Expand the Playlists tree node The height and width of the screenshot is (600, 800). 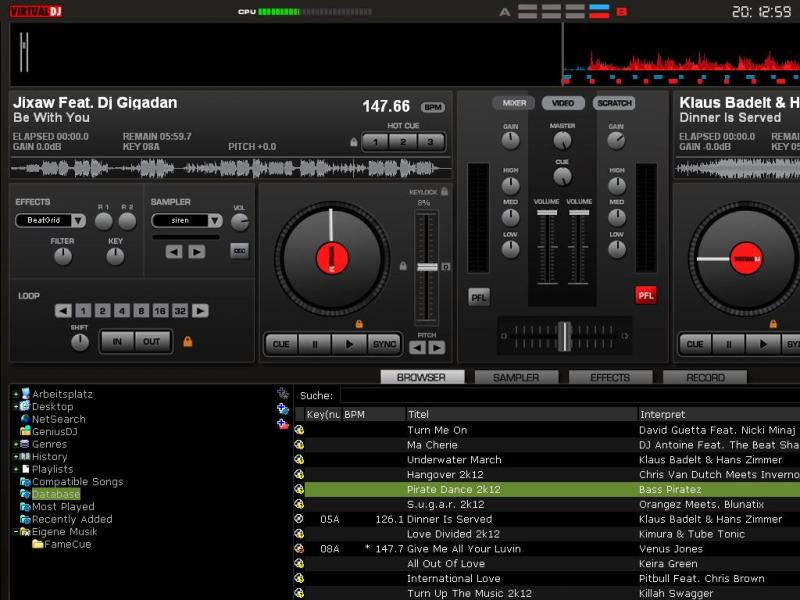pos(16,469)
